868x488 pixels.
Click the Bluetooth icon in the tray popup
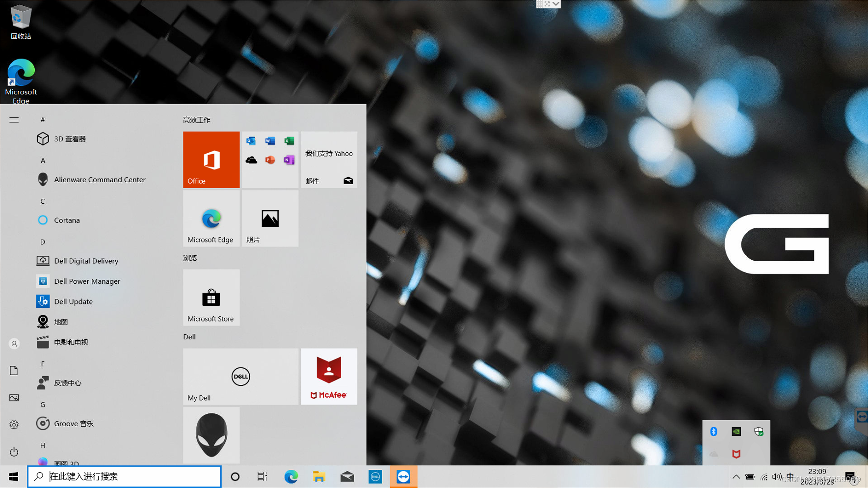coord(713,431)
